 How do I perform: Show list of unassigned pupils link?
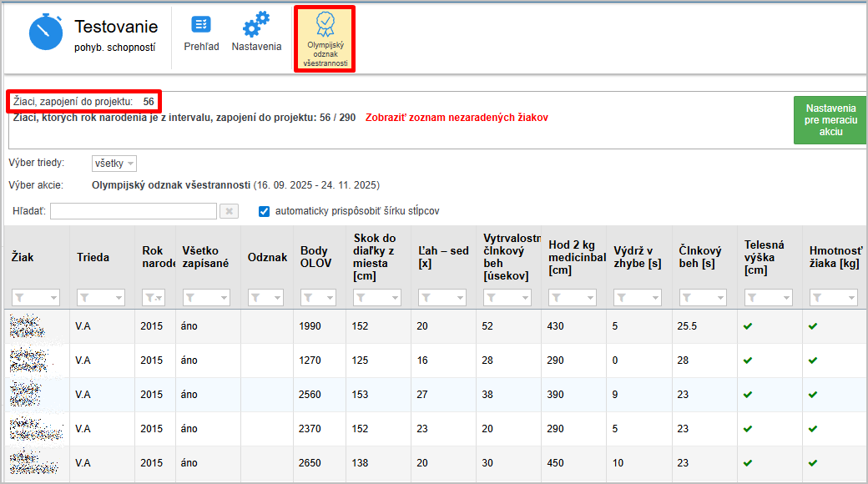click(x=457, y=118)
